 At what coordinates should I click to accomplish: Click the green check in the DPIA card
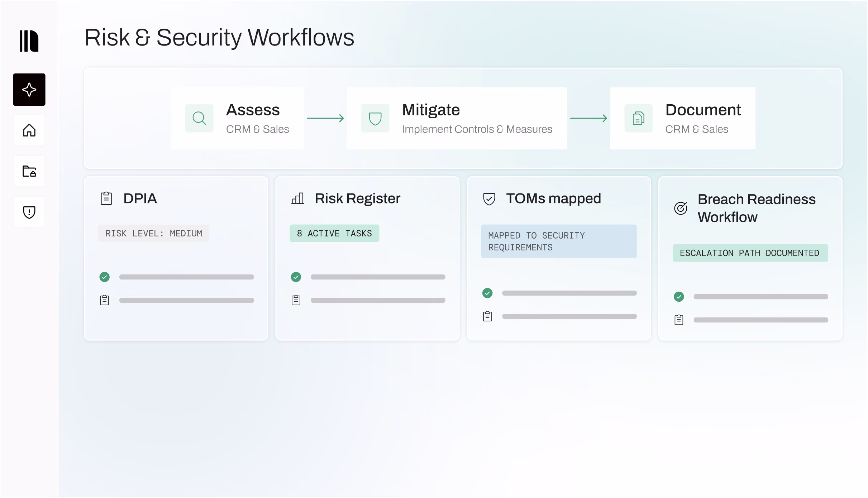[x=105, y=277]
